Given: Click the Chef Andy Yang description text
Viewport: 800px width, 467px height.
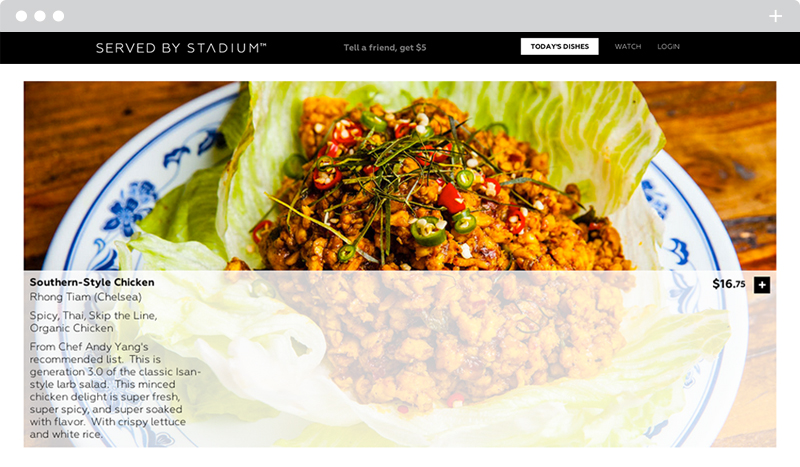Looking at the screenshot, I should (115, 390).
